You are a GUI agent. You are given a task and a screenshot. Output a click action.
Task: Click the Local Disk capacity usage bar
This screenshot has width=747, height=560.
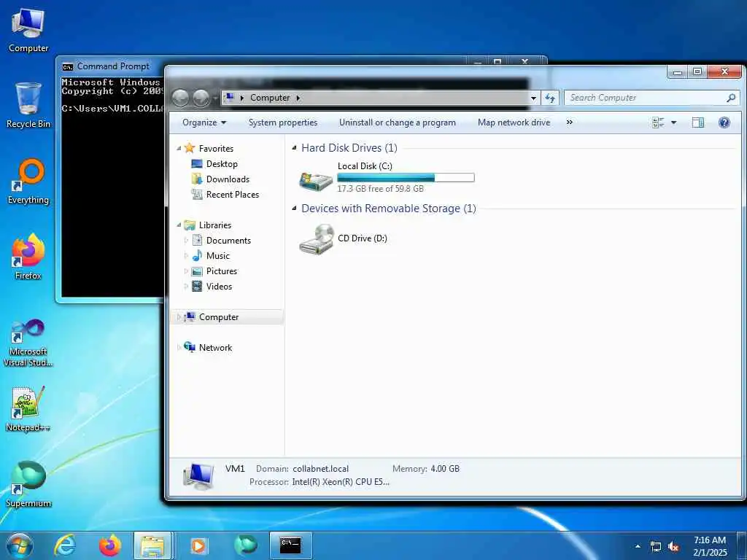406,178
